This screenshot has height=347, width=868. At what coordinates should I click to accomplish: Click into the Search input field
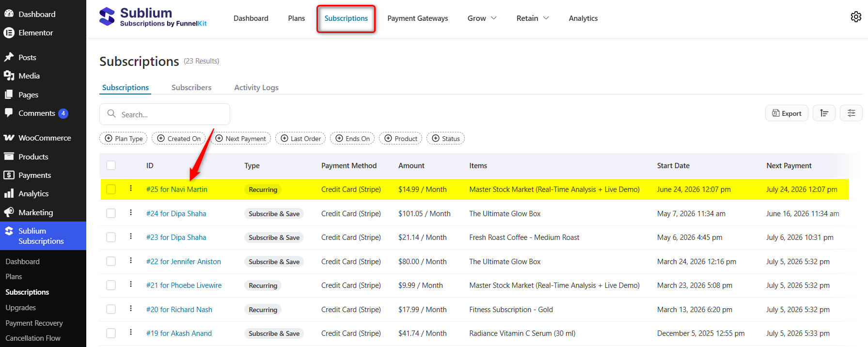[x=165, y=114]
